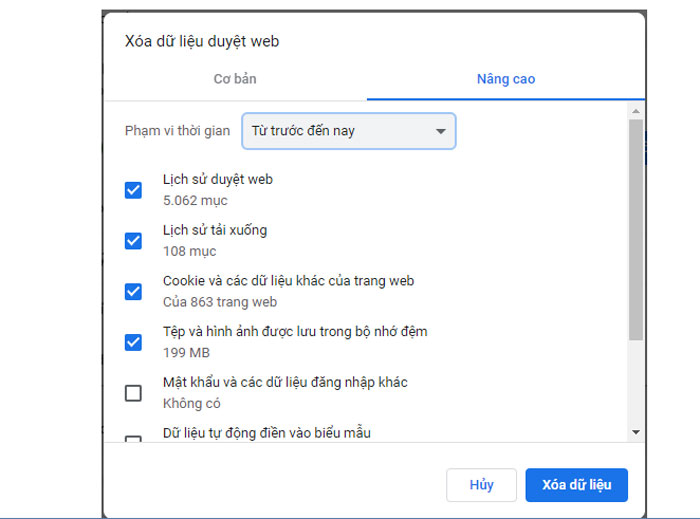Toggle the 'Cookie và các dữ liệu khác' checkbox
The height and width of the screenshot is (519, 700).
[x=133, y=291]
